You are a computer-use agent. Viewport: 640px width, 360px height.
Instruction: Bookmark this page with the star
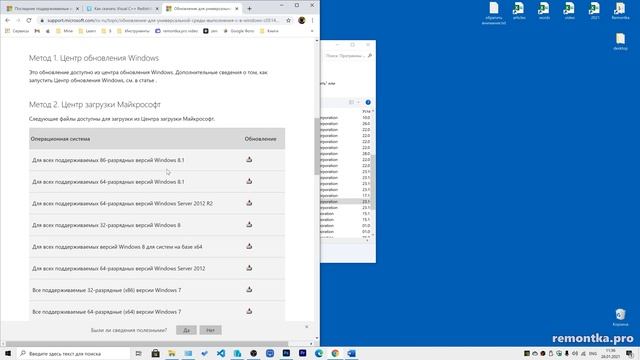(x=289, y=20)
